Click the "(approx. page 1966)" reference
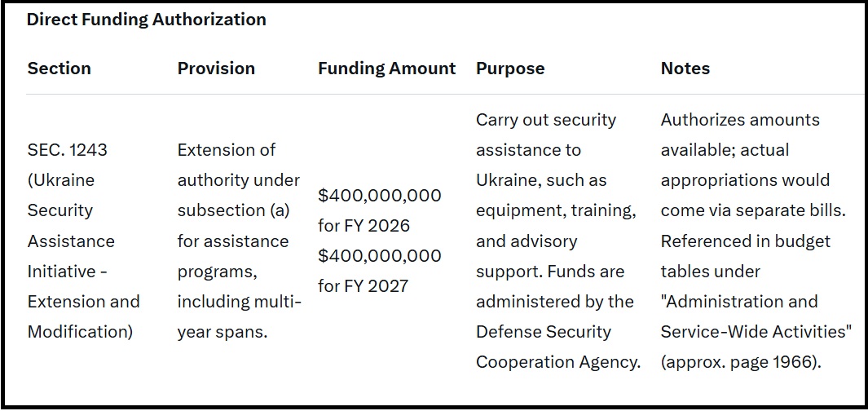The image size is (868, 411). [x=740, y=362]
